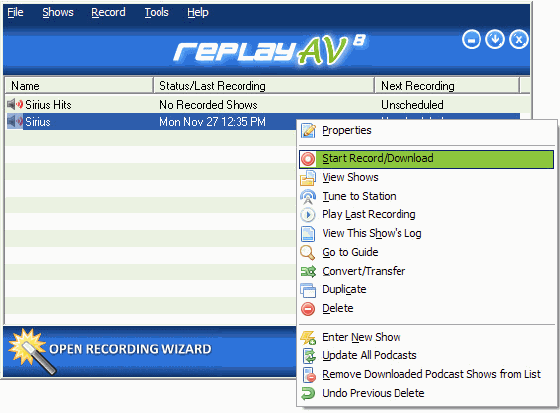Viewport: 560px width, 413px height.
Task: Select Update All Podcasts
Action: [x=426, y=356]
